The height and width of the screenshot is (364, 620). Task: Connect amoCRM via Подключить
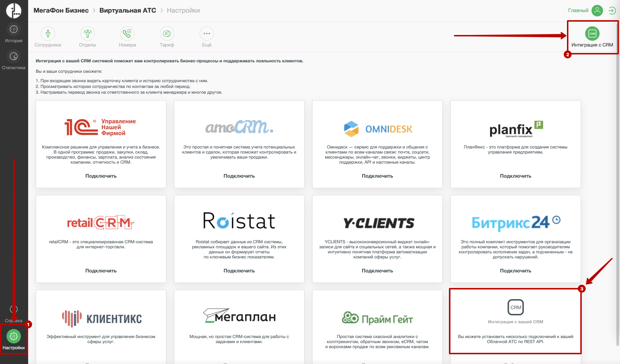[x=239, y=176]
